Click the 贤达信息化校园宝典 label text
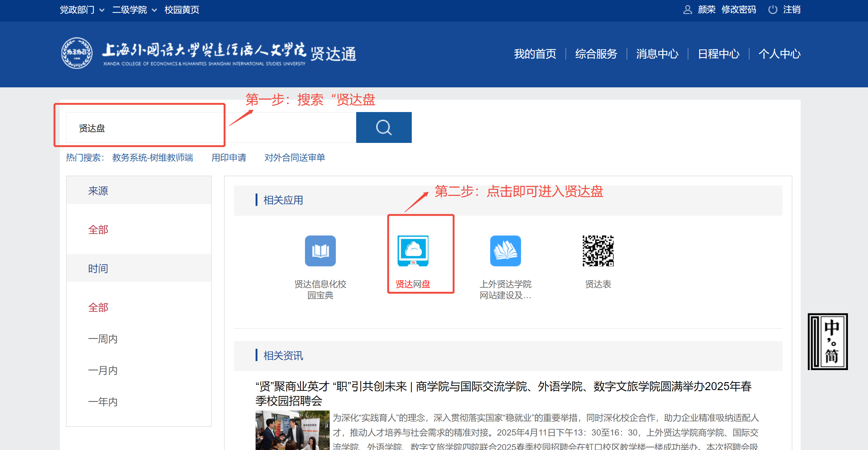The height and width of the screenshot is (450, 868). click(x=320, y=290)
